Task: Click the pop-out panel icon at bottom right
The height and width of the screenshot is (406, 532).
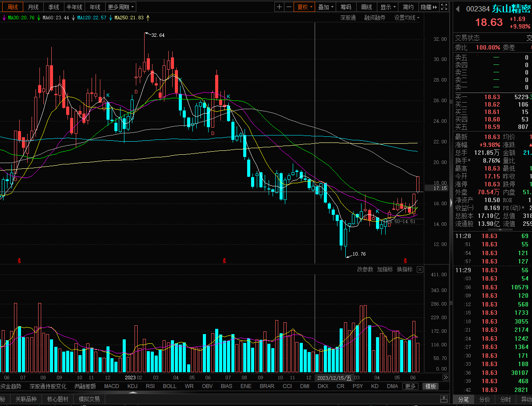Action: coord(444,399)
